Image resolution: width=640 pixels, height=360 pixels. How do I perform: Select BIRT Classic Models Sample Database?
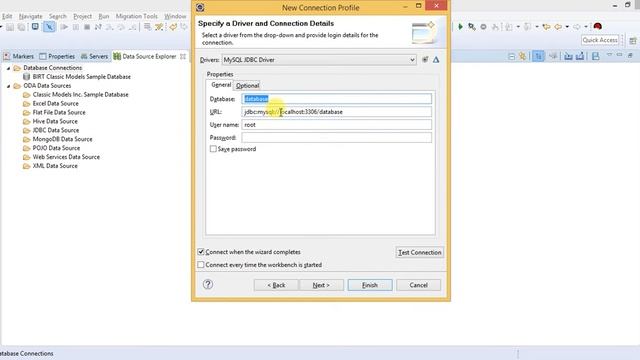(77, 77)
